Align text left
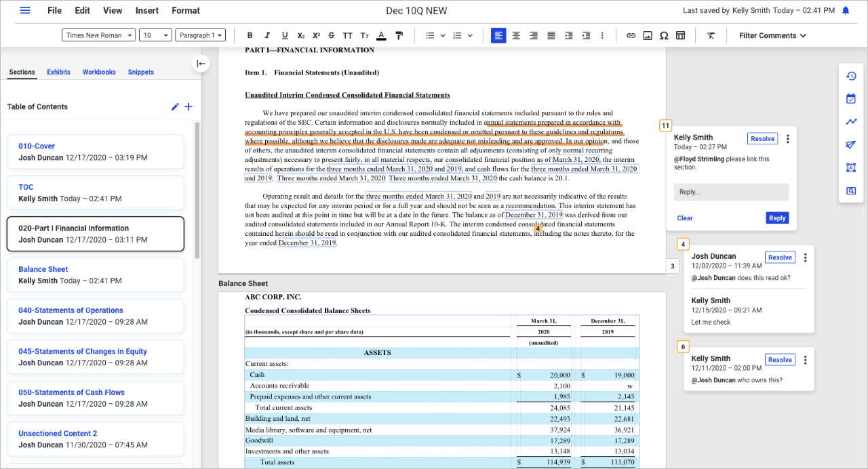 pos(498,35)
